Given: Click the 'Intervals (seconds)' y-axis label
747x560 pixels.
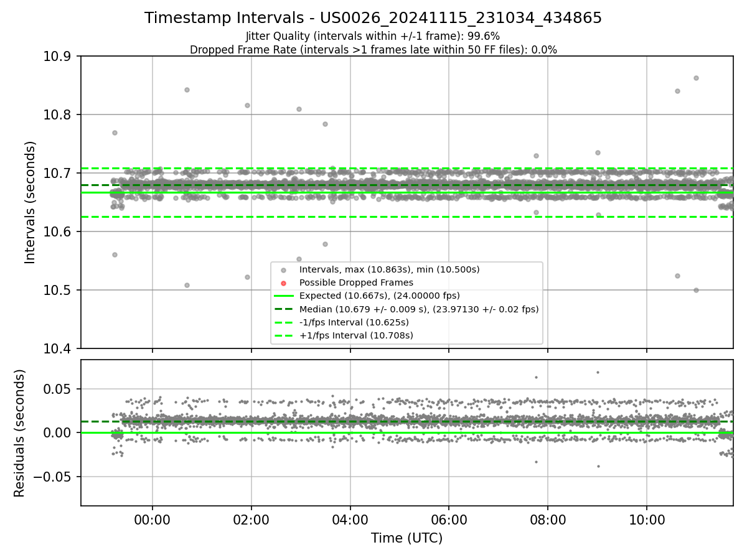Looking at the screenshot, I should [31, 202].
